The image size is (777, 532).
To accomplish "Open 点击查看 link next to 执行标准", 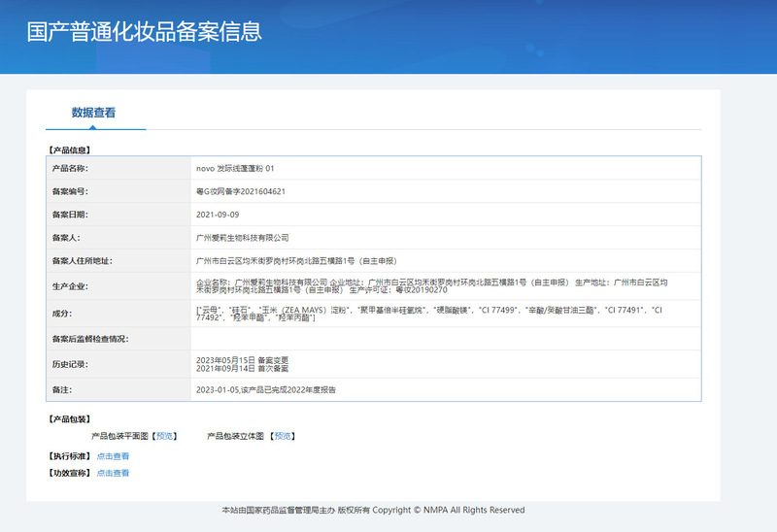I will [x=113, y=455].
